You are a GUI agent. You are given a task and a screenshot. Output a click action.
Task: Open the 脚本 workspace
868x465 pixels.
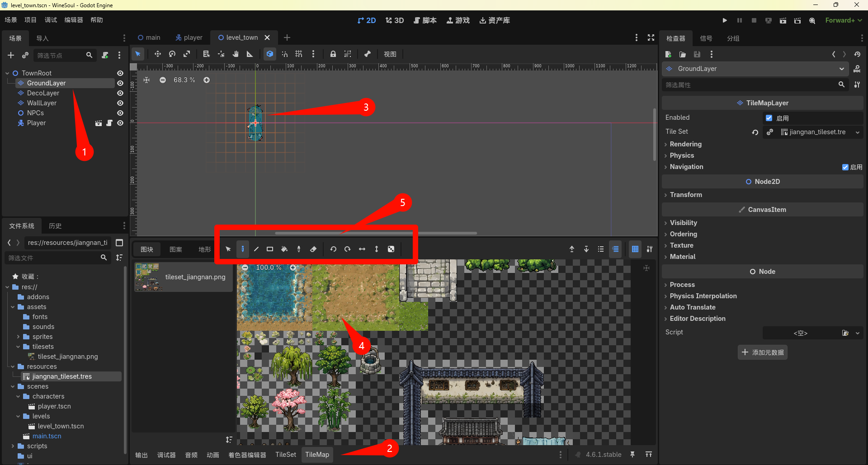(x=425, y=20)
